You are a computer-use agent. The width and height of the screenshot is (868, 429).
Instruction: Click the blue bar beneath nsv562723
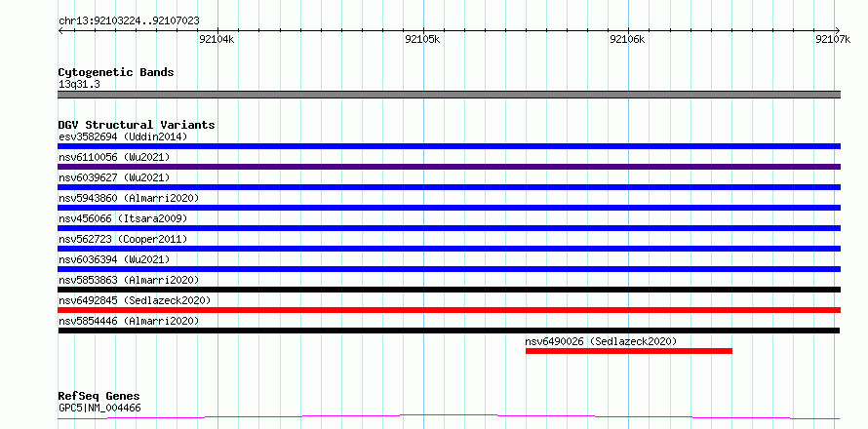click(x=449, y=249)
